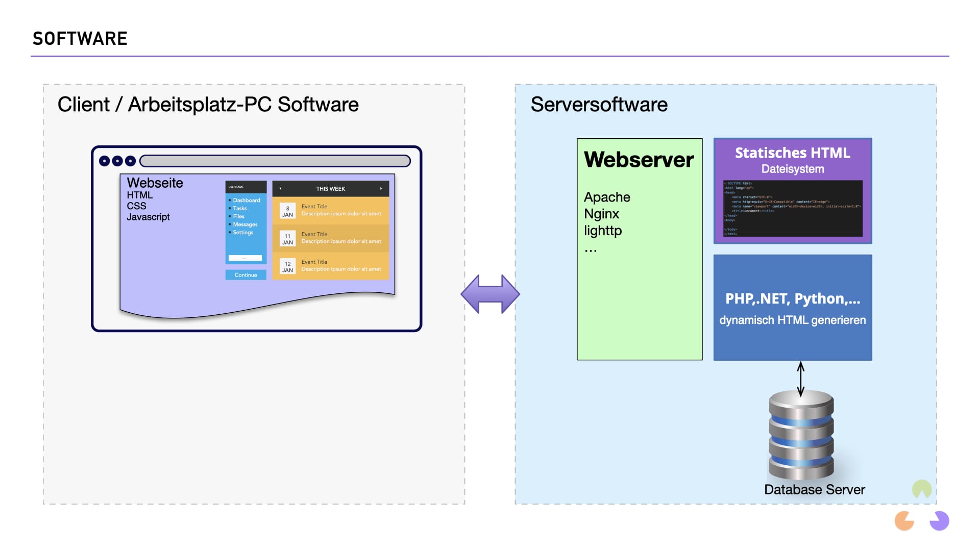This screenshot has height=551, width=980.
Task: Click the Continue button on the webpage
Action: click(246, 274)
